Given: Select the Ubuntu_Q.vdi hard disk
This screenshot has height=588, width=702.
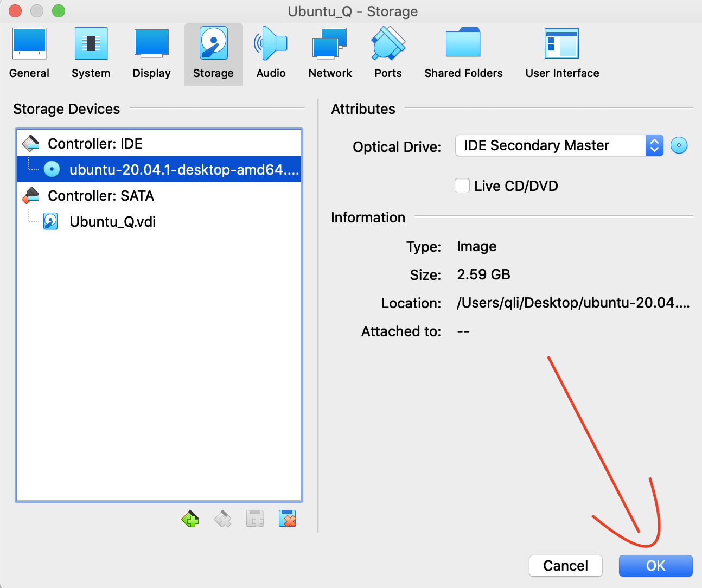Looking at the screenshot, I should (x=112, y=222).
